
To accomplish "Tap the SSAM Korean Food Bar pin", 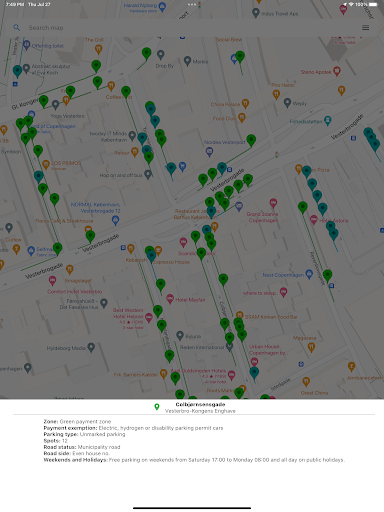I will click(240, 315).
